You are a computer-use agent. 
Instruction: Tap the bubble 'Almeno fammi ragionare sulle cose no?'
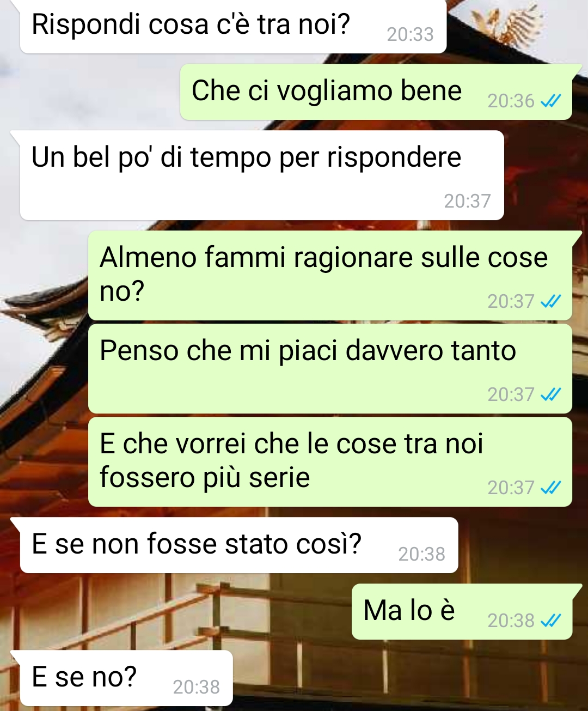pos(330,275)
